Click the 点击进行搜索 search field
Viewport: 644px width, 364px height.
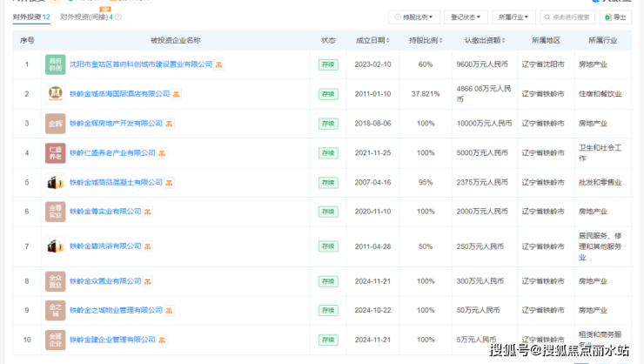click(567, 17)
